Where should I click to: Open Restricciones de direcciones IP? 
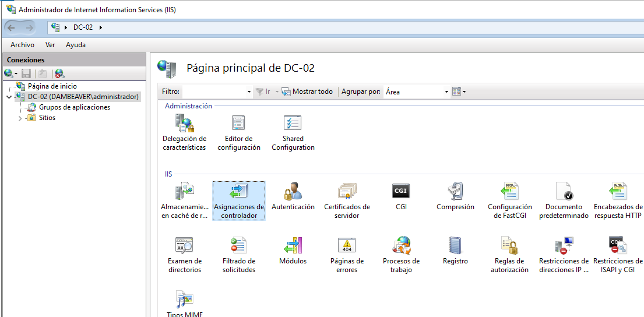[x=564, y=255]
